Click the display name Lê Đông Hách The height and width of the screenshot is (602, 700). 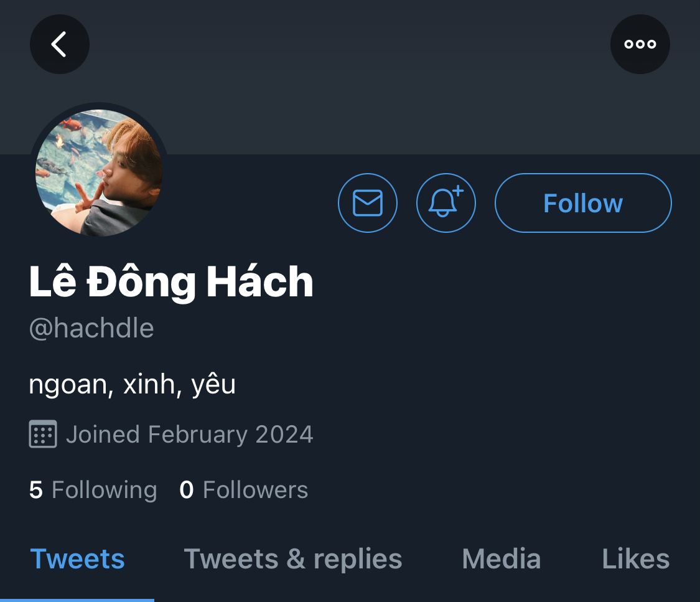click(171, 282)
